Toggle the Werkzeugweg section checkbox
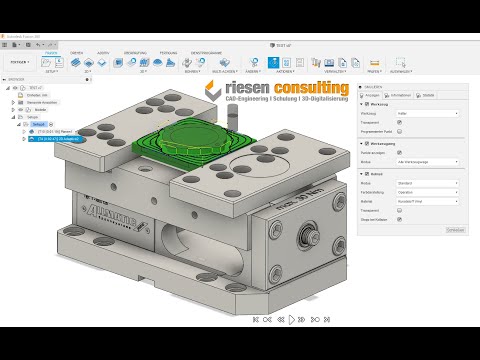This screenshot has height=360, width=480. coord(367,144)
